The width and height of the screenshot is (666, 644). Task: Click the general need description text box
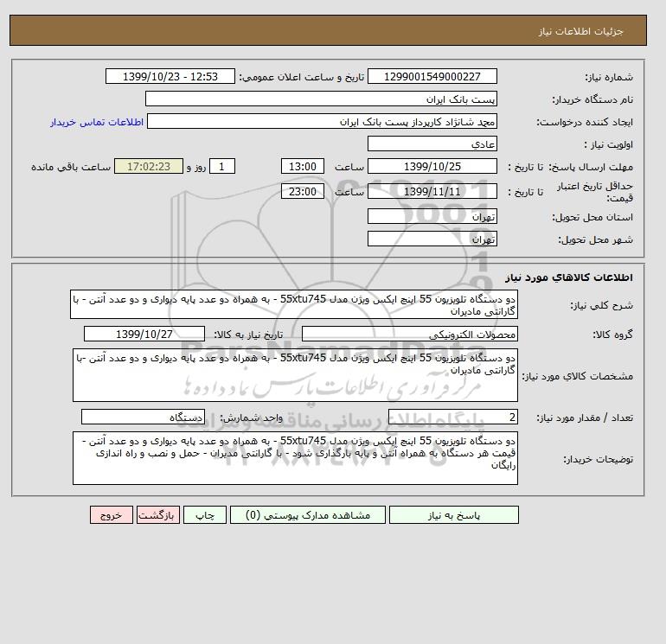click(294, 305)
